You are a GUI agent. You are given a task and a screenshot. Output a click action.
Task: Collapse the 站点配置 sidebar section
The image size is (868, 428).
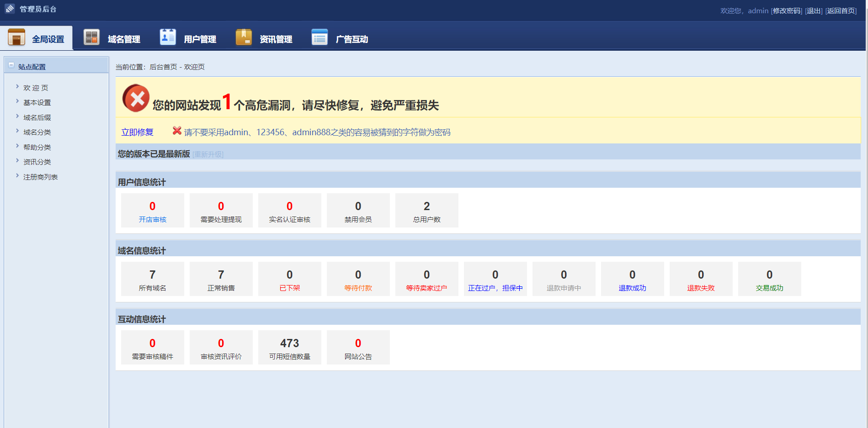11,65
